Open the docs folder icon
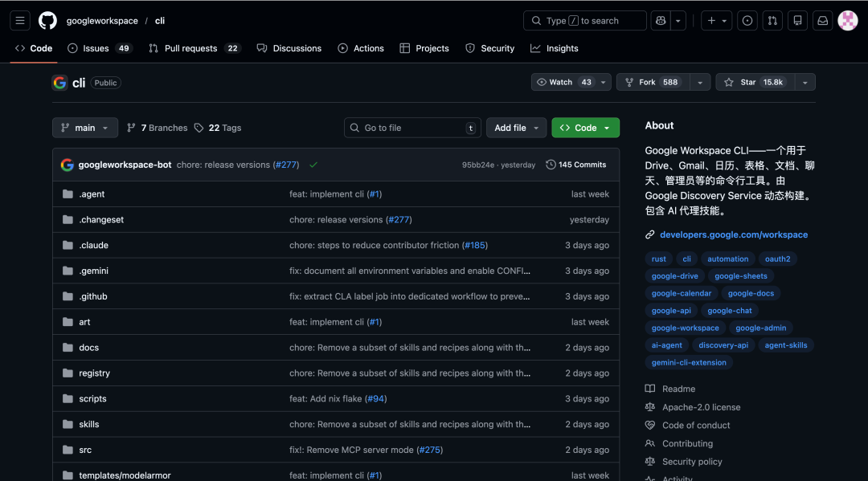This screenshot has height=481, width=868. (68, 347)
